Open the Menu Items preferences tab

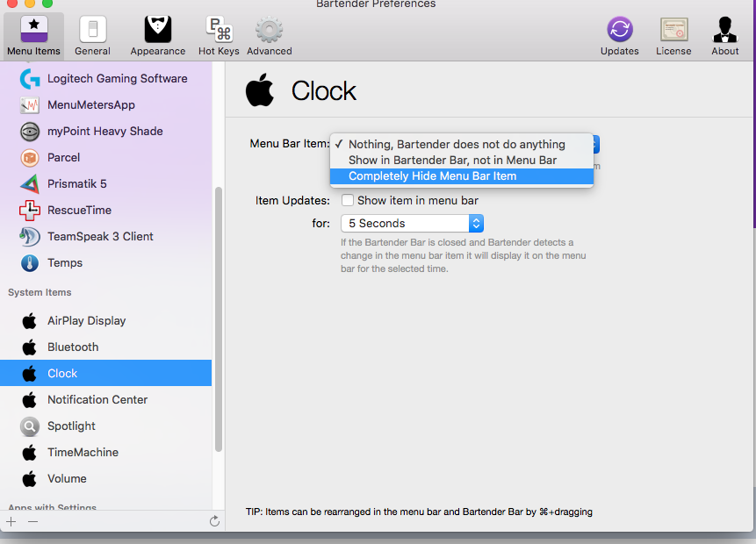click(x=33, y=36)
